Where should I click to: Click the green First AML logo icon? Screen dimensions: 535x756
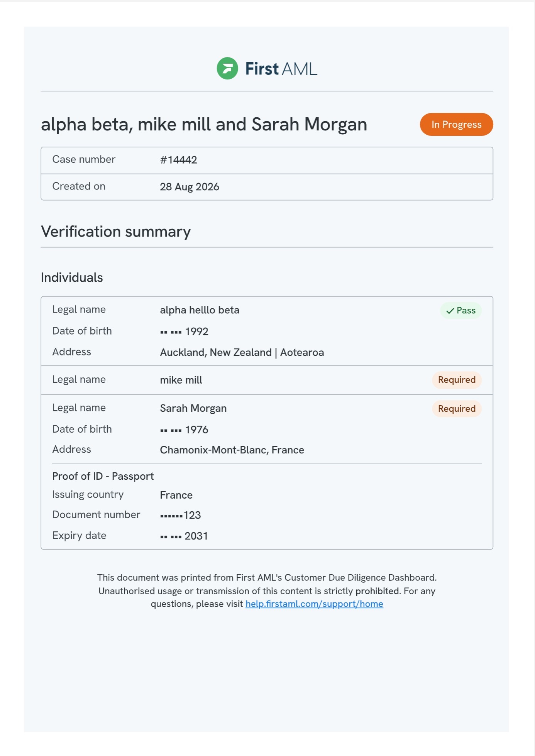click(x=227, y=68)
